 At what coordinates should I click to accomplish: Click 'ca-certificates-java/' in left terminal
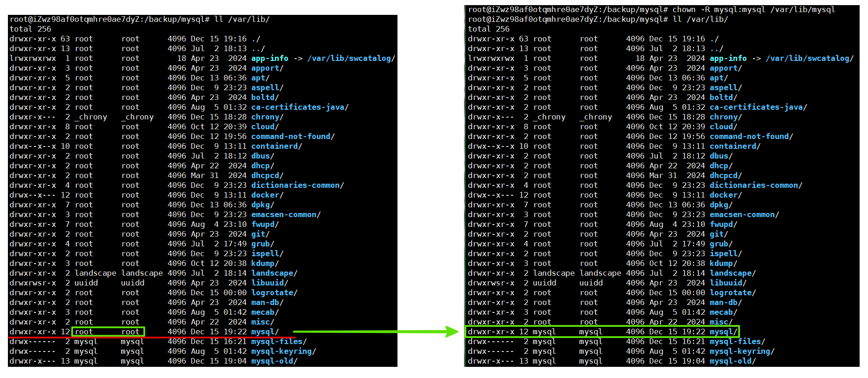(x=300, y=107)
